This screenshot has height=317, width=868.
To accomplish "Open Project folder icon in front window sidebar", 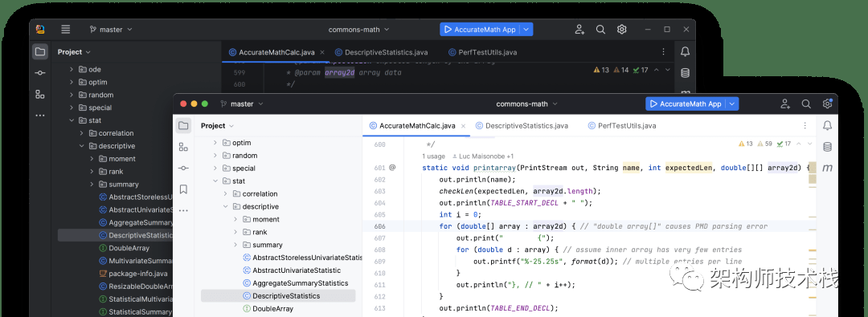I will click(183, 125).
